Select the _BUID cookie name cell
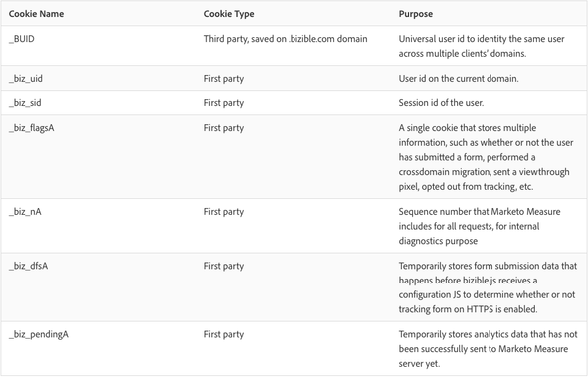The image size is (588, 377). tap(22, 39)
